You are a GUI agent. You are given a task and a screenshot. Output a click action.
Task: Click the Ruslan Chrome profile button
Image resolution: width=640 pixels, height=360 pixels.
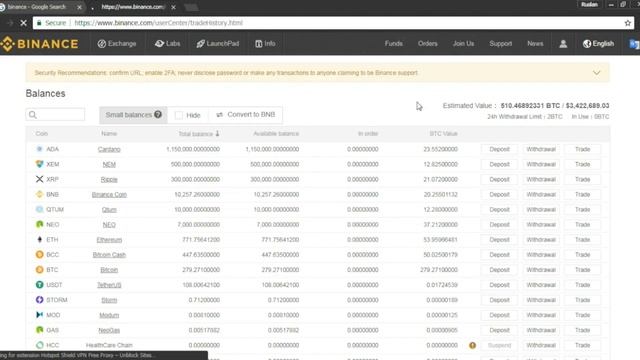tap(589, 4)
